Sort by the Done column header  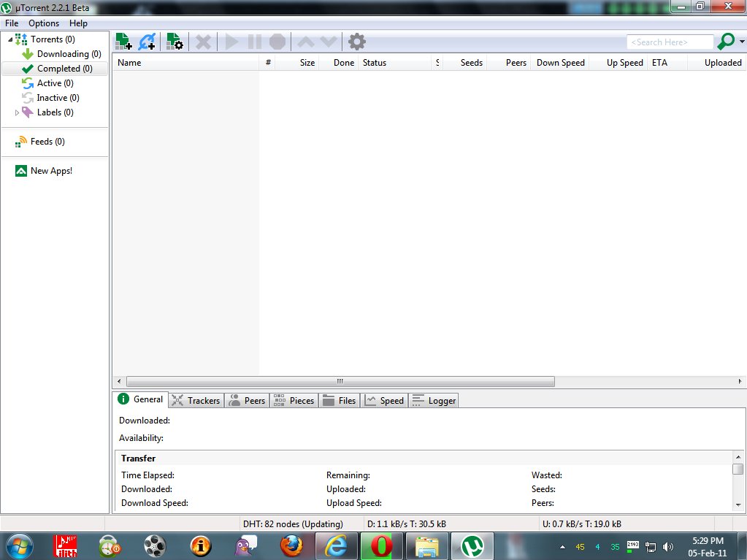pyautogui.click(x=339, y=62)
